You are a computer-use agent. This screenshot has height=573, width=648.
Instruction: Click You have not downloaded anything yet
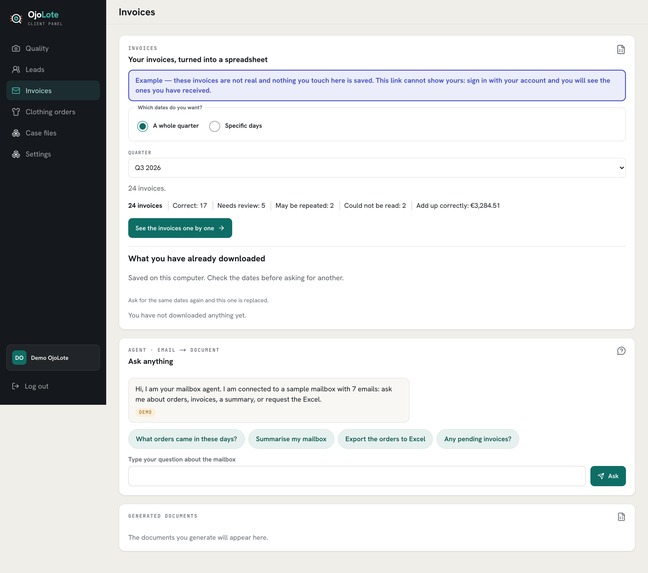pos(187,315)
